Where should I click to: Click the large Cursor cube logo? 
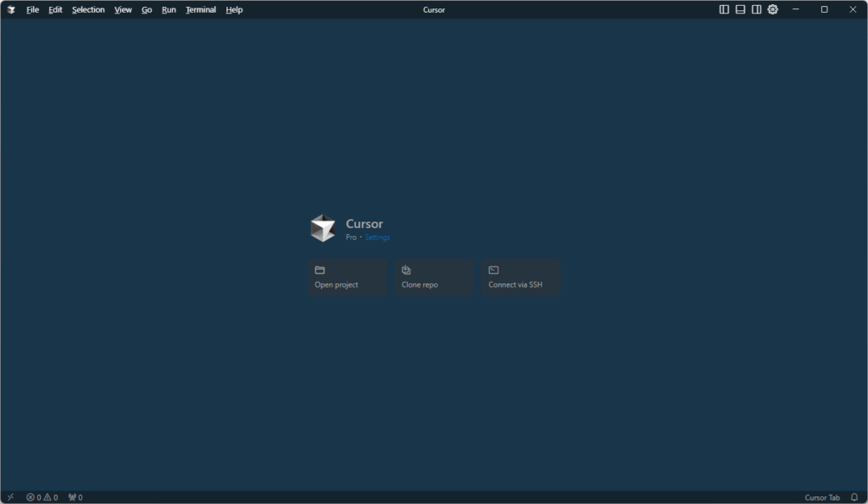[x=323, y=228]
